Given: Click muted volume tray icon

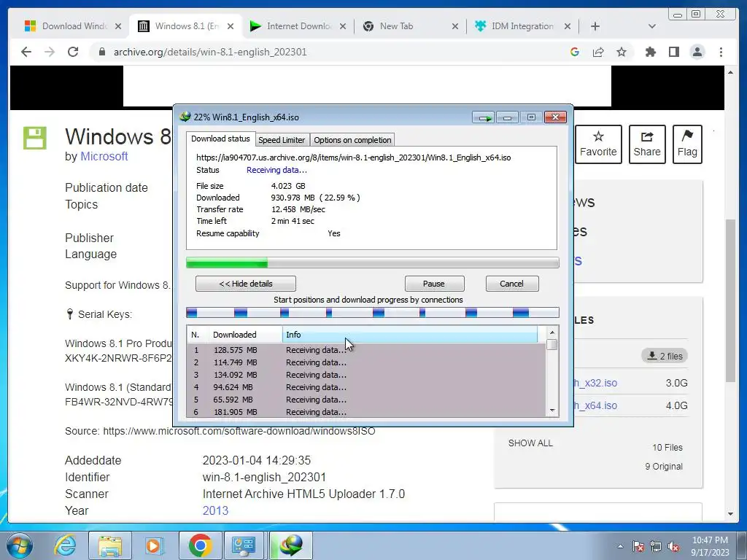Looking at the screenshot, I should [673, 546].
